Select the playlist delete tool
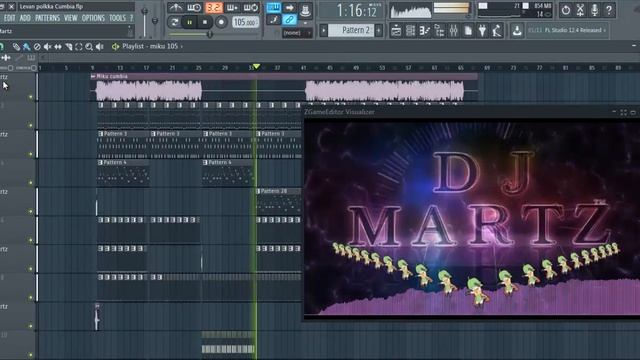 point(37,47)
